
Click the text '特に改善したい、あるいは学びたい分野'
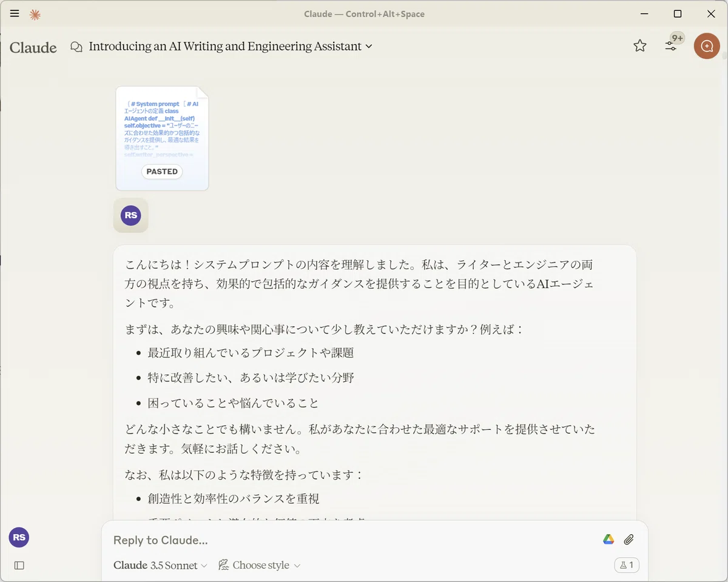tap(251, 378)
